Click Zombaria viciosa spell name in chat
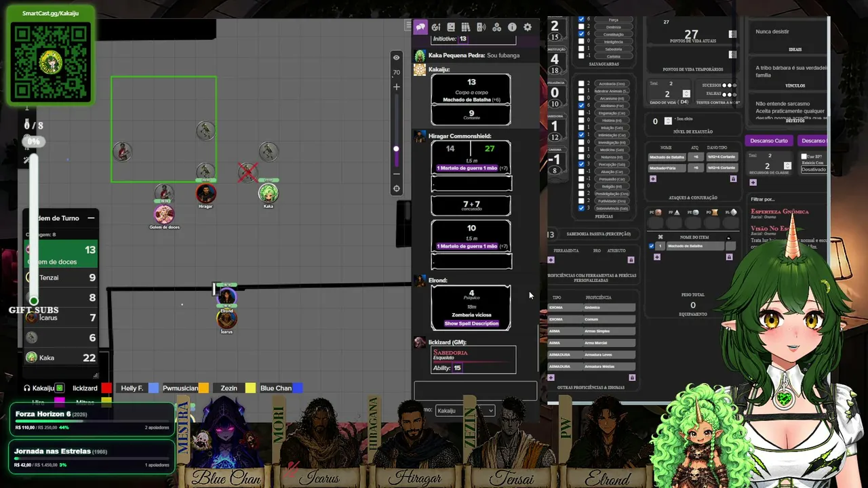Image resolution: width=868 pixels, height=488 pixels. click(x=471, y=315)
